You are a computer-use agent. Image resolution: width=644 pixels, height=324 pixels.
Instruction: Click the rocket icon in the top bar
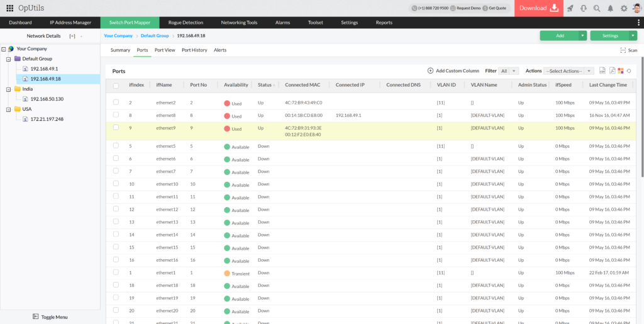pos(570,8)
